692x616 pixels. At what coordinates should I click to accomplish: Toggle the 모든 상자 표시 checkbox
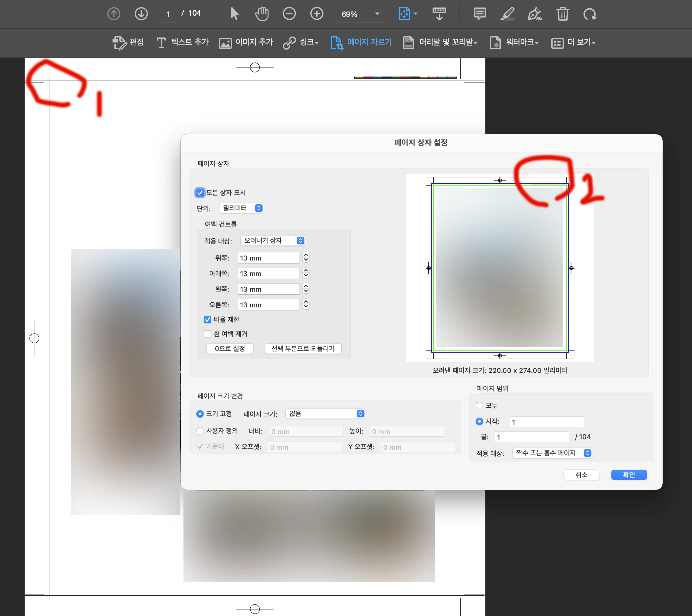[200, 193]
